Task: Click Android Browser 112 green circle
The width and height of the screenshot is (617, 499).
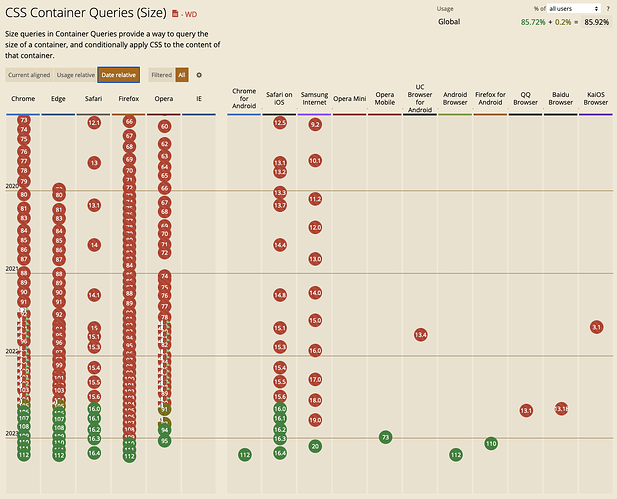Action: pos(456,455)
